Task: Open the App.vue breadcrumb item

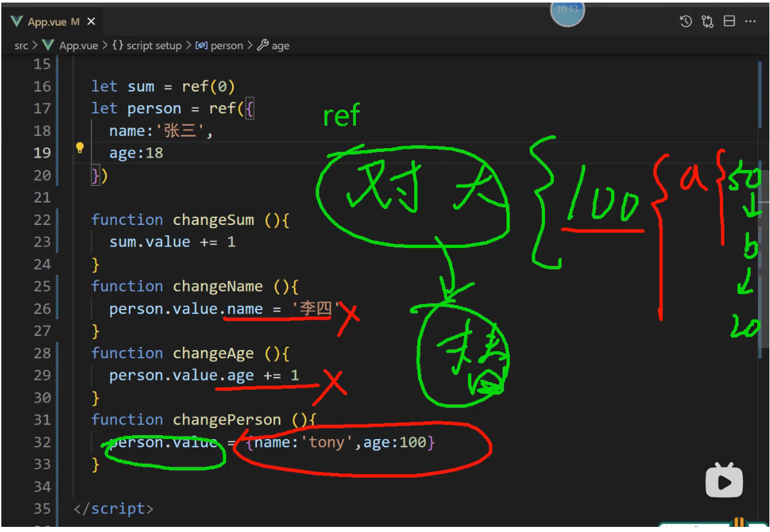Action: coord(71,46)
